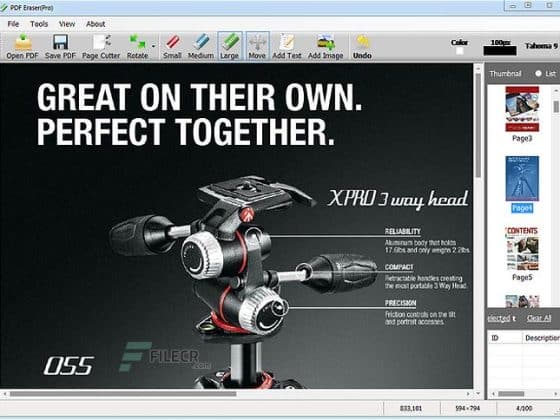Change the Tahoma 9 font setting
The width and height of the screenshot is (560, 420).
(541, 46)
